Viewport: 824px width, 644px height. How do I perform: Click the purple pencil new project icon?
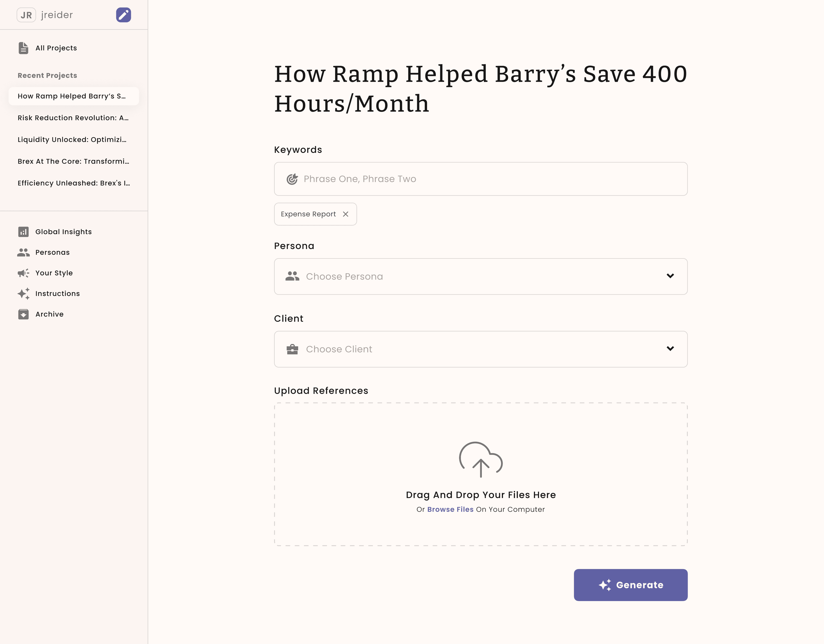click(x=123, y=15)
